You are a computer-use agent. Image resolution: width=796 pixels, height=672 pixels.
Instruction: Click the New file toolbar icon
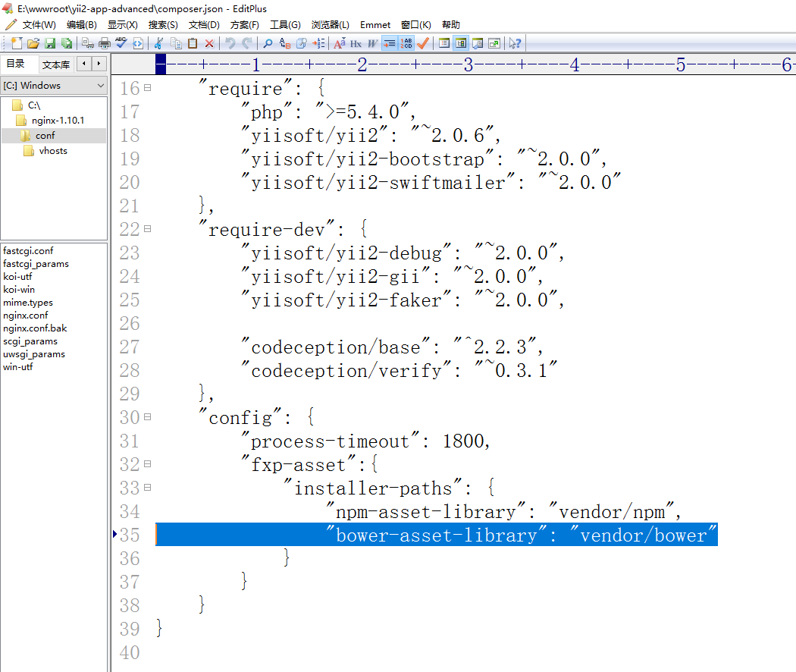pyautogui.click(x=17, y=43)
